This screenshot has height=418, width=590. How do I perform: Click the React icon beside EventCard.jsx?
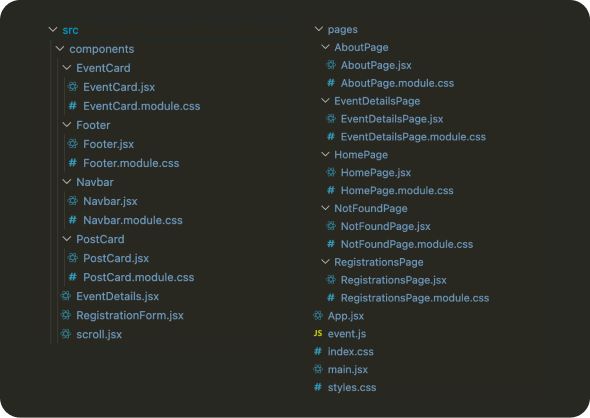(73, 87)
